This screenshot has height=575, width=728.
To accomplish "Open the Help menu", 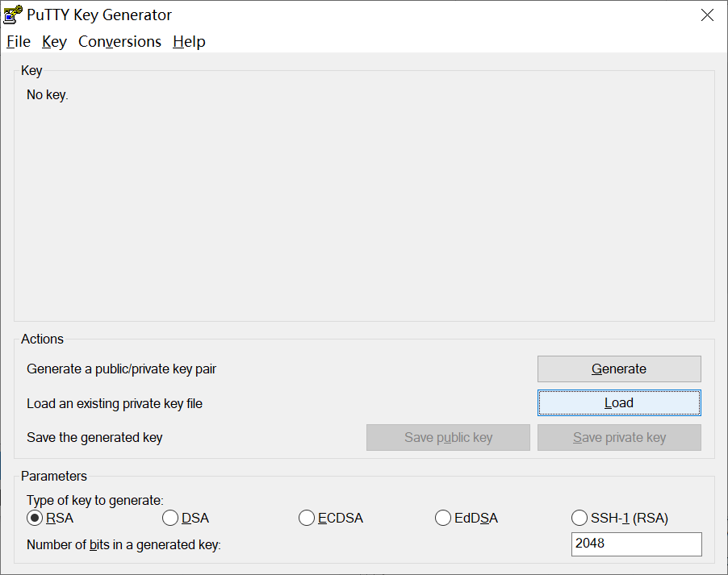I will (189, 41).
